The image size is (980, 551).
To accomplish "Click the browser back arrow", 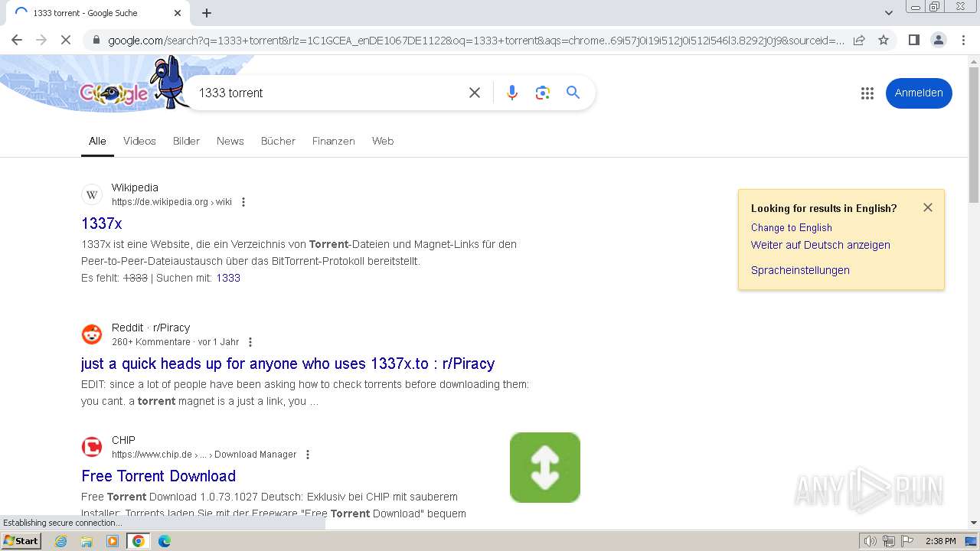I will tap(17, 40).
